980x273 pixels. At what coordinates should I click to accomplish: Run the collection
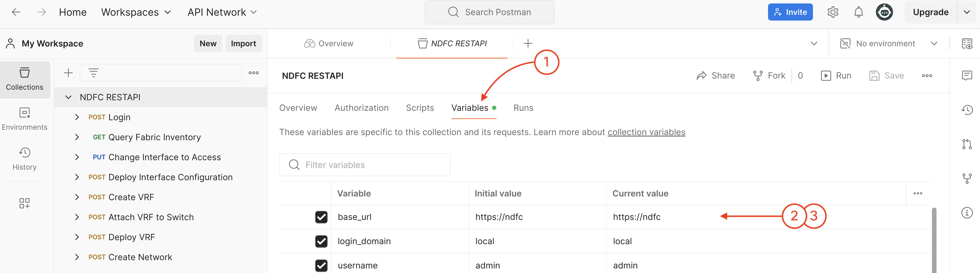pos(836,76)
